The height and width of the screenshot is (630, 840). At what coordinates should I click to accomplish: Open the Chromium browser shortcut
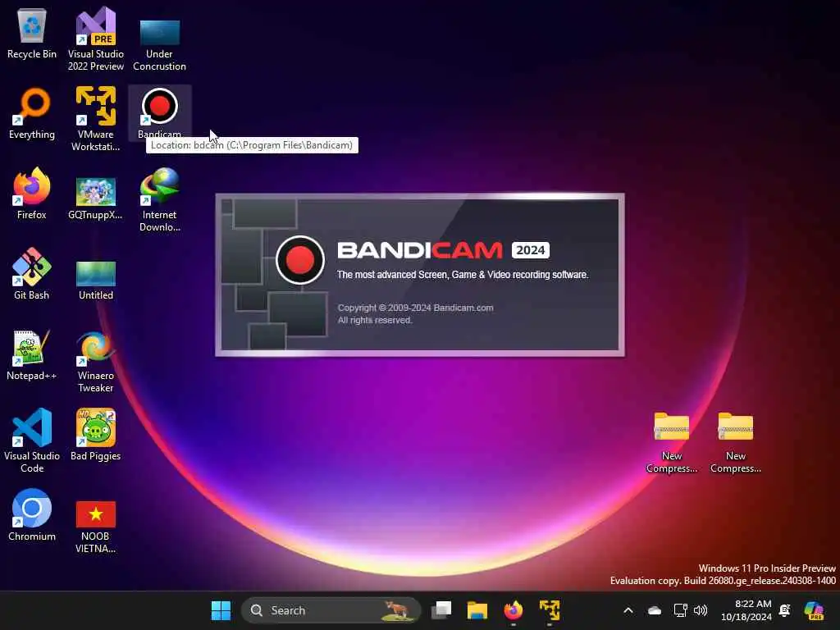click(x=32, y=515)
